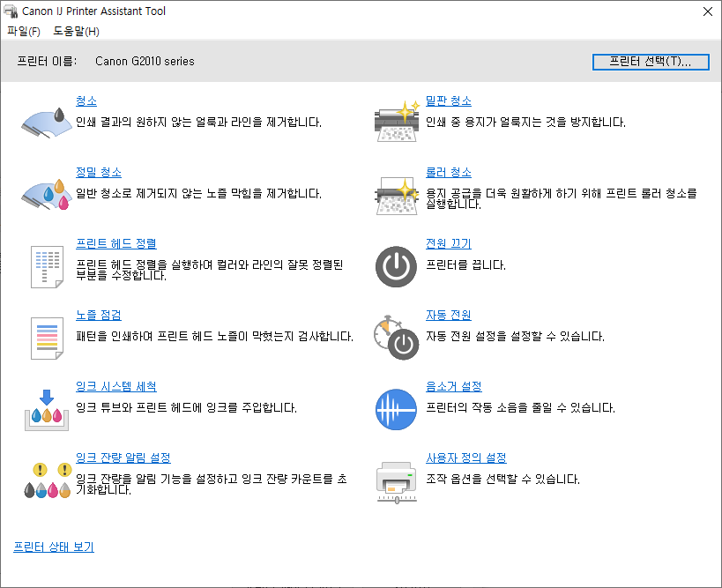722x588 pixels.
Task: Click the printer name text 'Canon G2010 series'
Action: (x=145, y=61)
